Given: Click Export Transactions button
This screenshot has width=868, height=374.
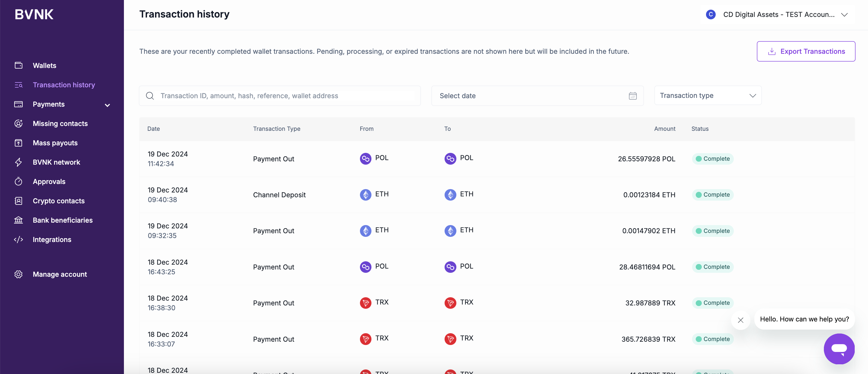Looking at the screenshot, I should (x=806, y=51).
